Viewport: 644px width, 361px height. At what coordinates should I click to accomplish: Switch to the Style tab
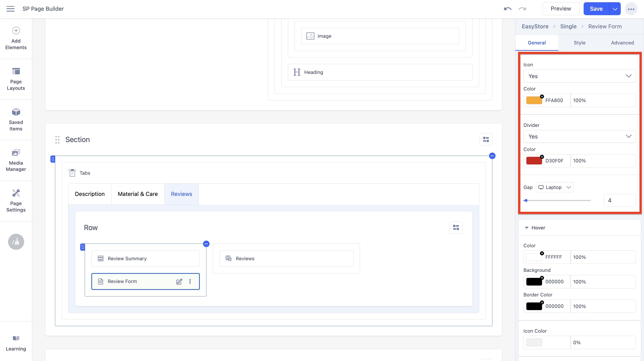point(580,42)
